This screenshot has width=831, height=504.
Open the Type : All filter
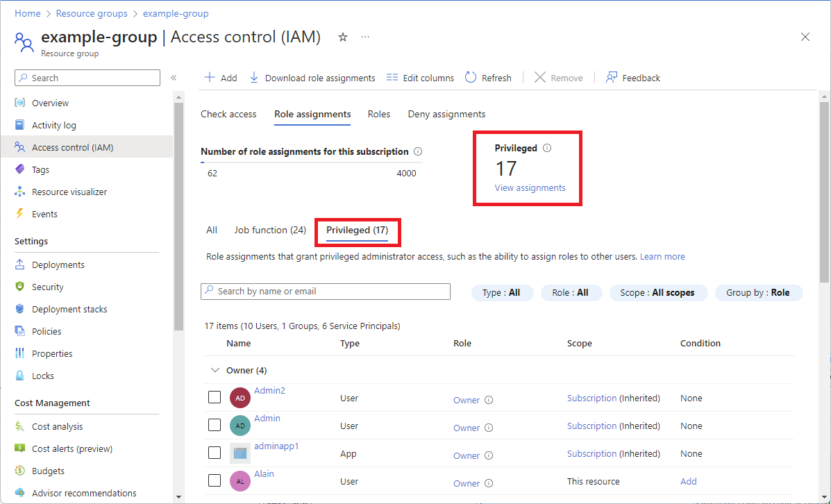tap(502, 292)
